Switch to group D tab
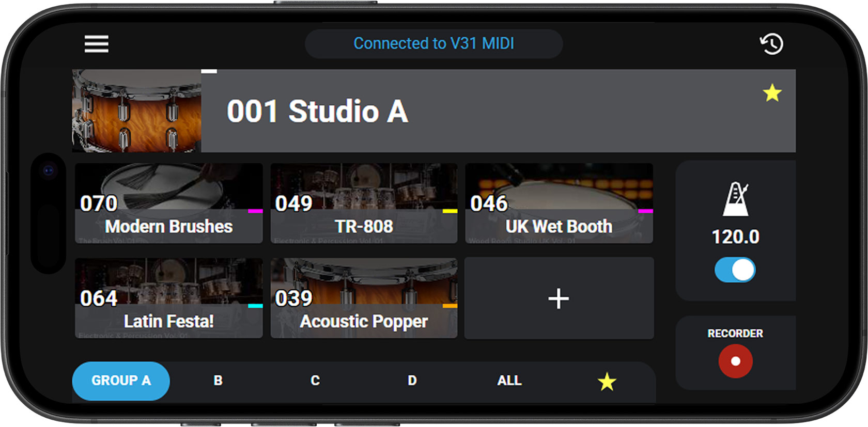868x427 pixels. point(412,381)
